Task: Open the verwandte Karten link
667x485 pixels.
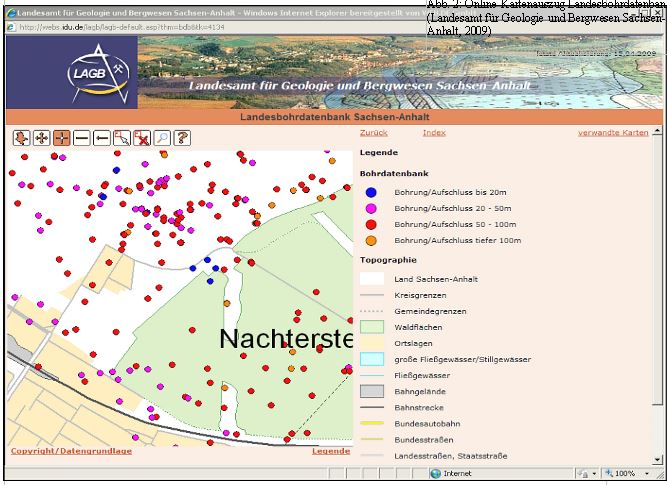Action: coord(613,132)
